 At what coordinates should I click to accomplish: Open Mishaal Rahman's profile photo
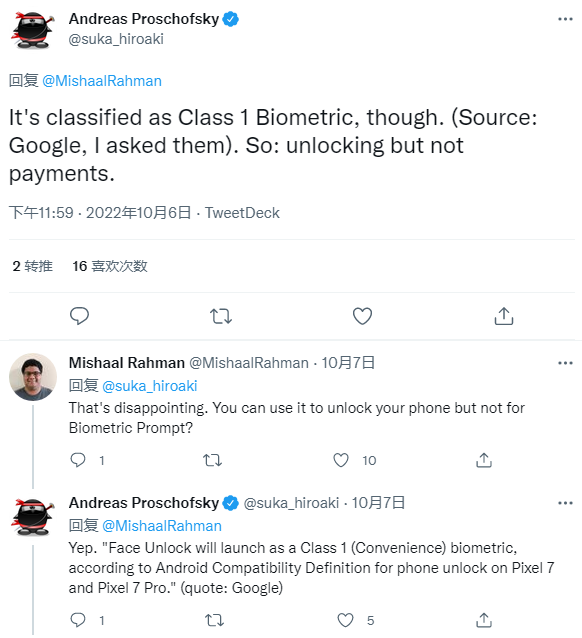click(x=33, y=377)
